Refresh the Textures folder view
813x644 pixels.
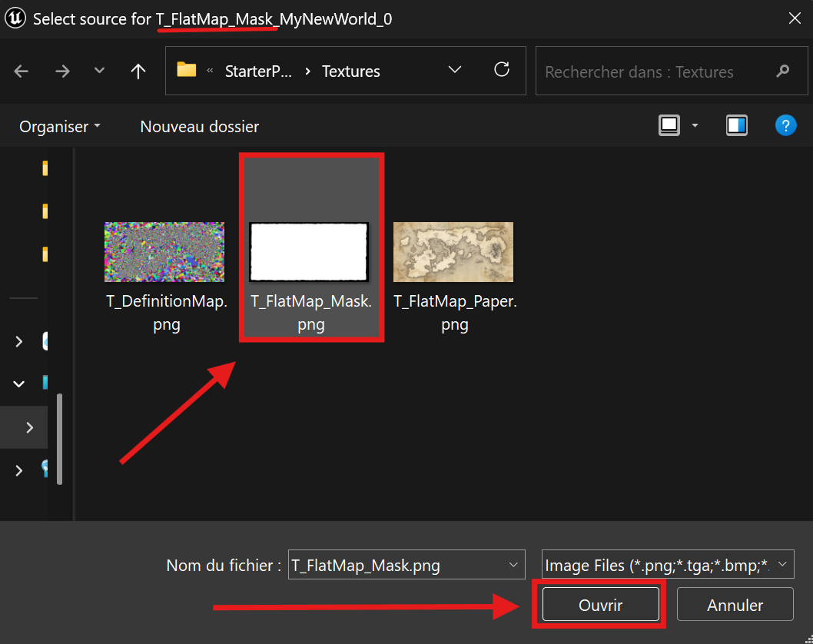(501, 69)
